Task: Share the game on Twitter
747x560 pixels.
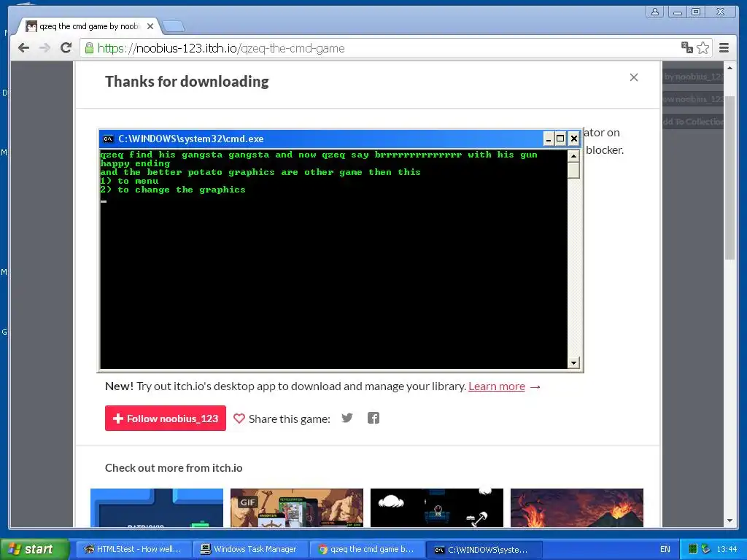Action: point(347,418)
